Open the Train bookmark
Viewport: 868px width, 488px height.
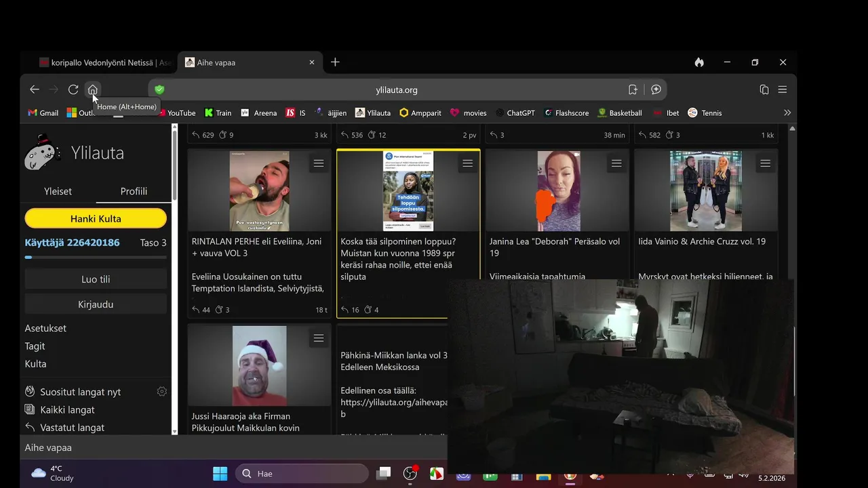click(218, 113)
